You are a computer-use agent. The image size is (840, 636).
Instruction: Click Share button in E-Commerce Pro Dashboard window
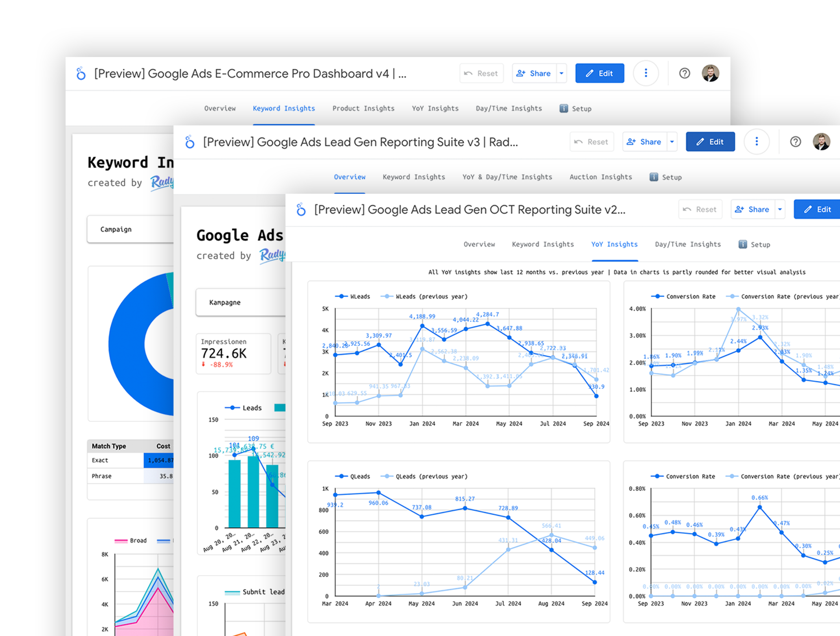click(534, 73)
